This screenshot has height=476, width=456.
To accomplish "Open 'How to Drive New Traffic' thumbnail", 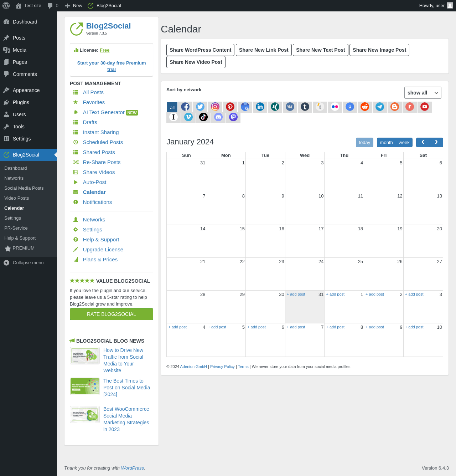I will click(85, 355).
